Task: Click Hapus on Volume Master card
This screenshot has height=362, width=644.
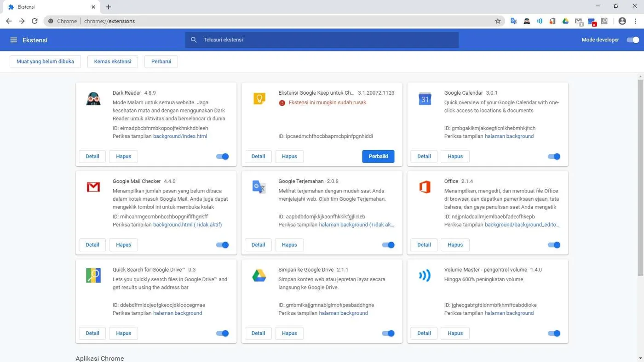Action: tap(455, 334)
